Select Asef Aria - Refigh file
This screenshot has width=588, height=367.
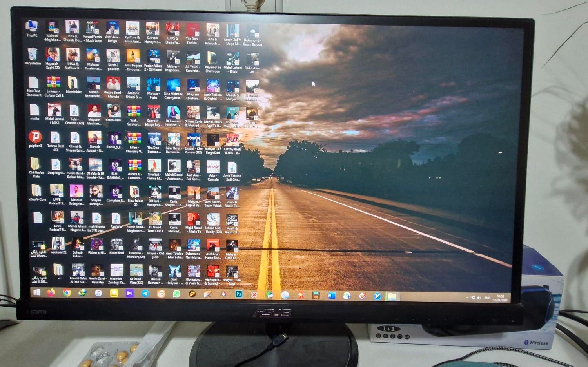[112, 32]
